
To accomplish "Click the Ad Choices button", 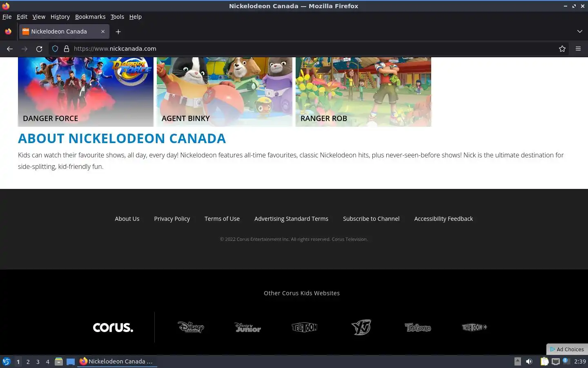I will [x=567, y=349].
